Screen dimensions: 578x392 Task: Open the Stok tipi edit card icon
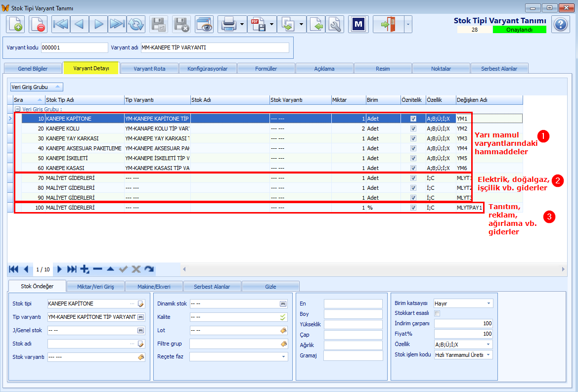[x=140, y=304]
